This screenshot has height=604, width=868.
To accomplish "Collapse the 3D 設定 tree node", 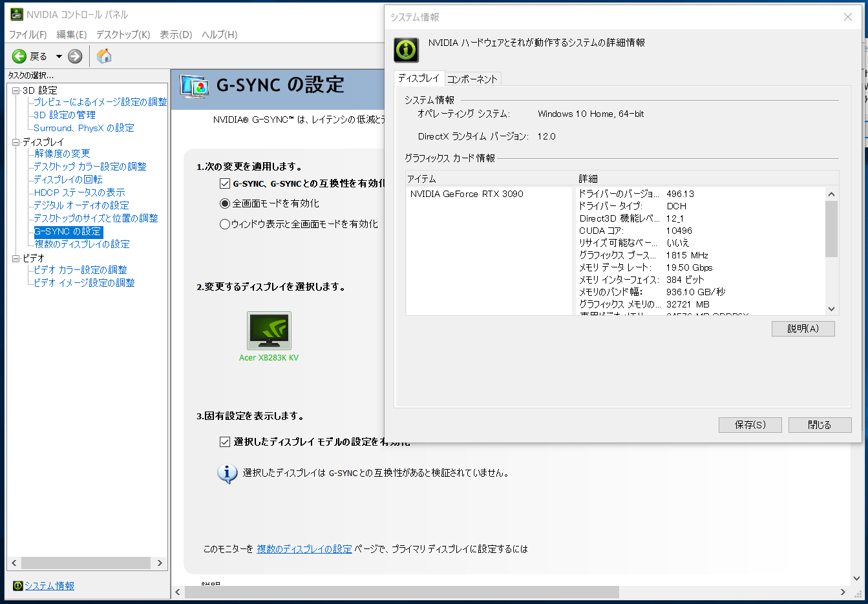I will coord(16,90).
